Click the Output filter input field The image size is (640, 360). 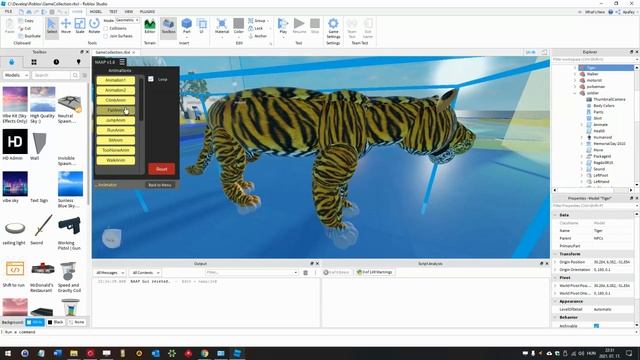coord(251,272)
